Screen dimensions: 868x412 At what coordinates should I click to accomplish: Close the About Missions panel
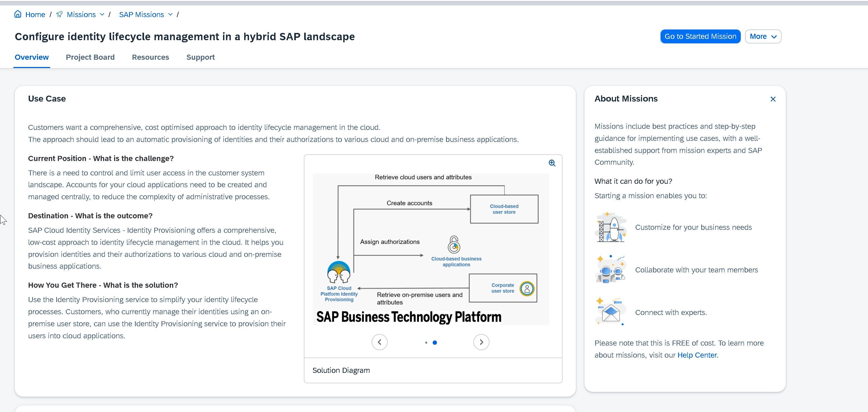point(773,99)
